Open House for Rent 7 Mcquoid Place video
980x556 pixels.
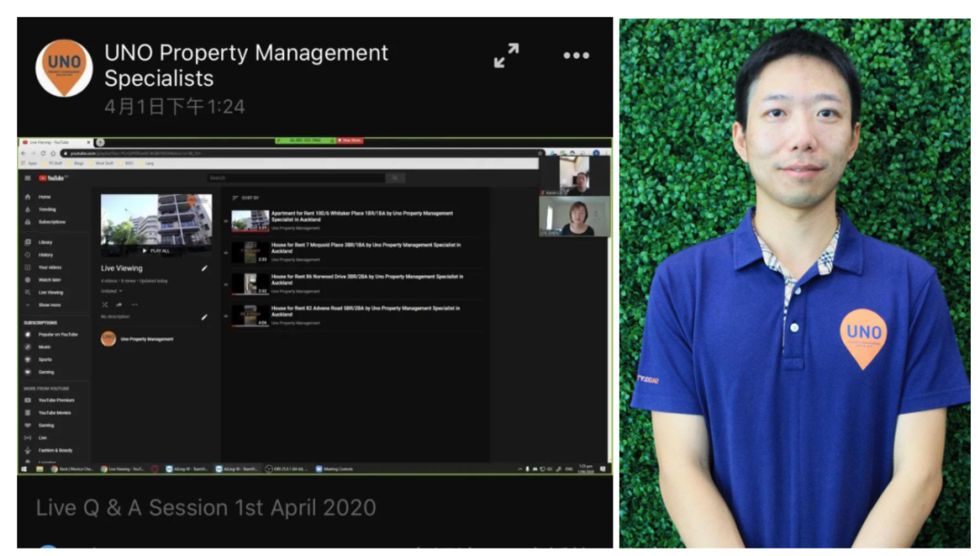coord(367,248)
